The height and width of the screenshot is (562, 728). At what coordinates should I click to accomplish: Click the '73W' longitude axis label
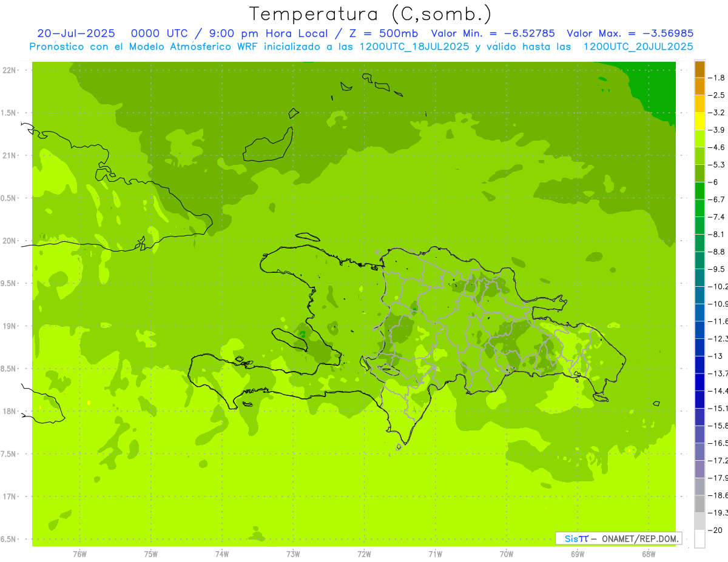pyautogui.click(x=293, y=554)
